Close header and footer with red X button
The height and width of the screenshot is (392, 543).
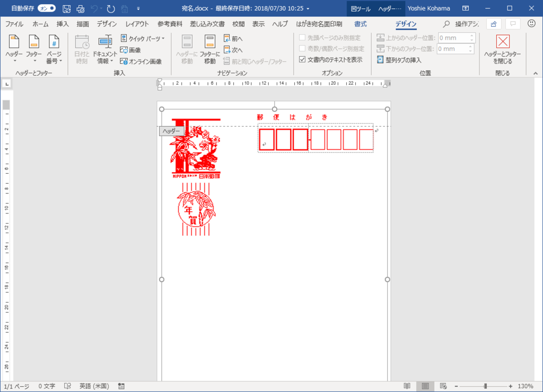503,49
